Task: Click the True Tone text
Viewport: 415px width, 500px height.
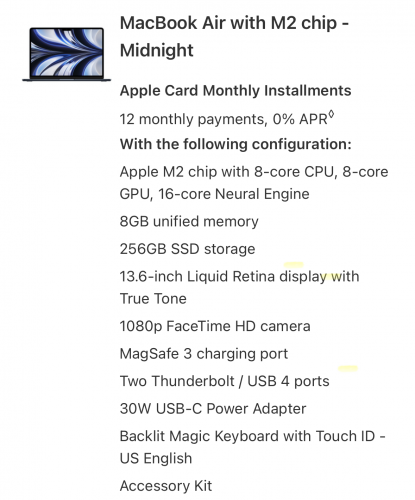Action: [153, 299]
